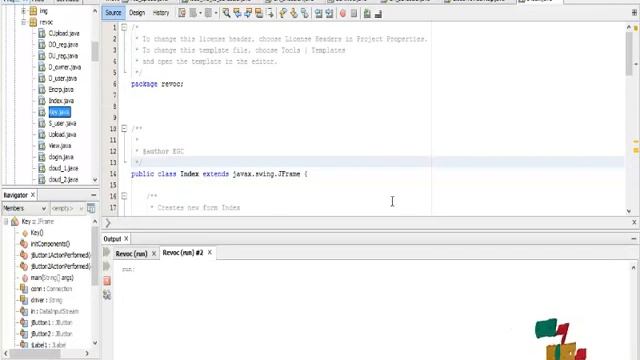The height and width of the screenshot is (360, 640).
Task: Select cloud_2.java file
Action: (63, 179)
